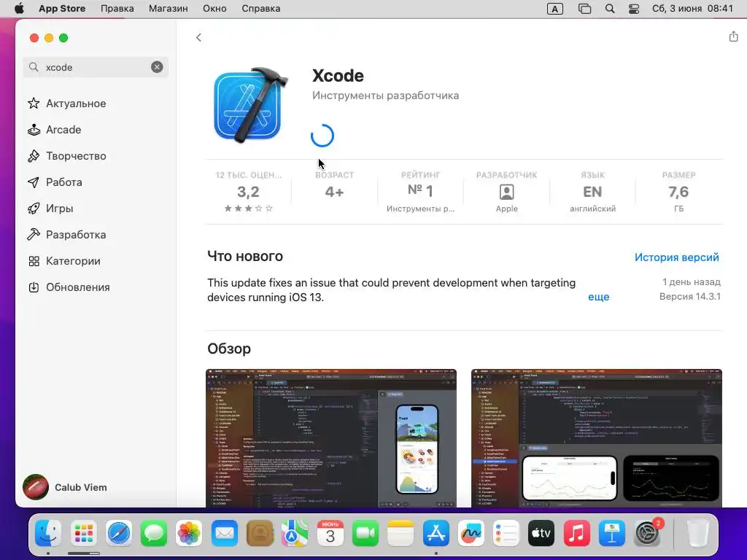Open Notes from the Dock

click(400, 533)
